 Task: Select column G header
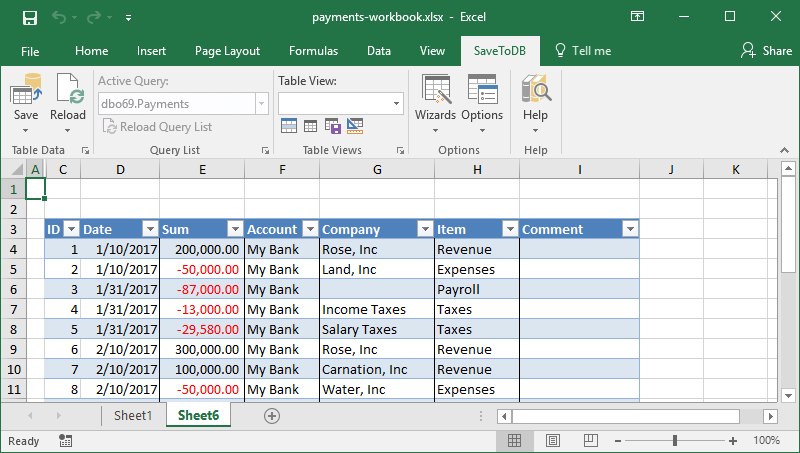pos(377,169)
